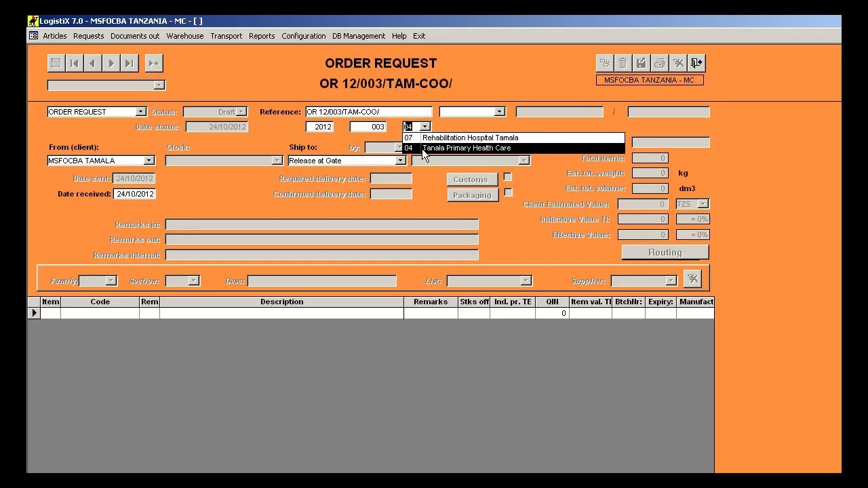Image resolution: width=868 pixels, height=488 pixels.
Task: Tick the Customs checkbox
Action: click(x=507, y=177)
